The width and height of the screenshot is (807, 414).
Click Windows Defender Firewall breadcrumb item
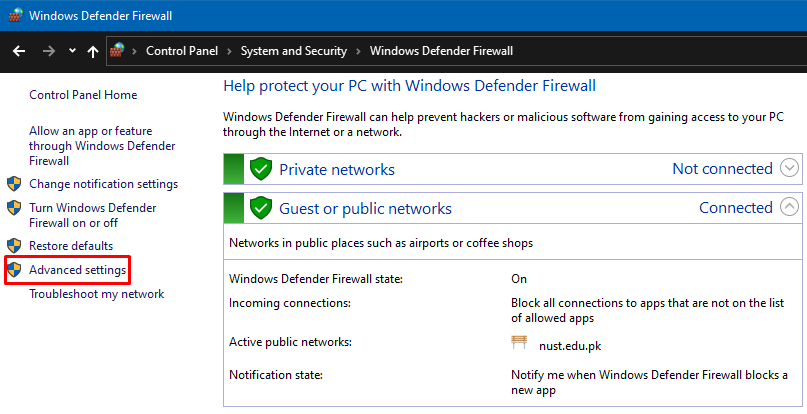pyautogui.click(x=441, y=51)
